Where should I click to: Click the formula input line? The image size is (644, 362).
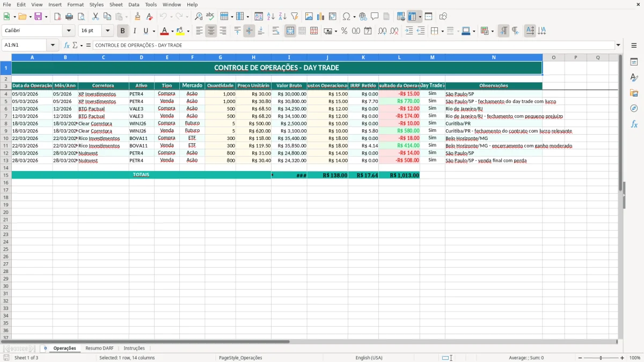[x=353, y=46]
